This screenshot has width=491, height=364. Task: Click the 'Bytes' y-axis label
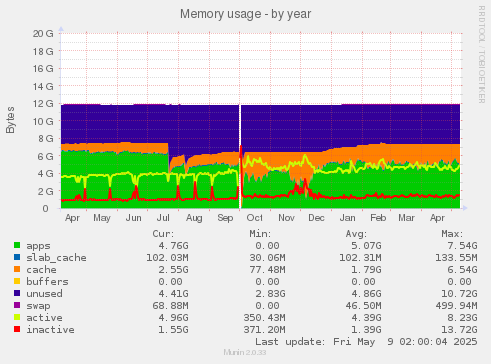pyautogui.click(x=10, y=120)
